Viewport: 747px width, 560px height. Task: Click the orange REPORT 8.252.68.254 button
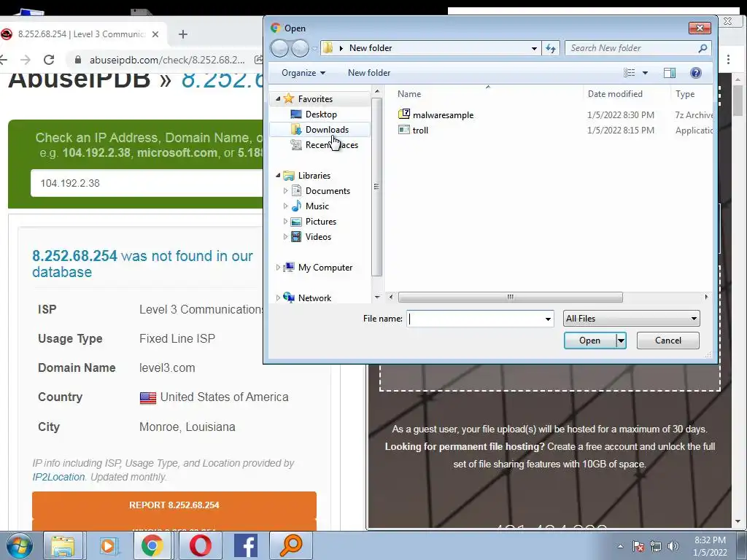pyautogui.click(x=174, y=505)
